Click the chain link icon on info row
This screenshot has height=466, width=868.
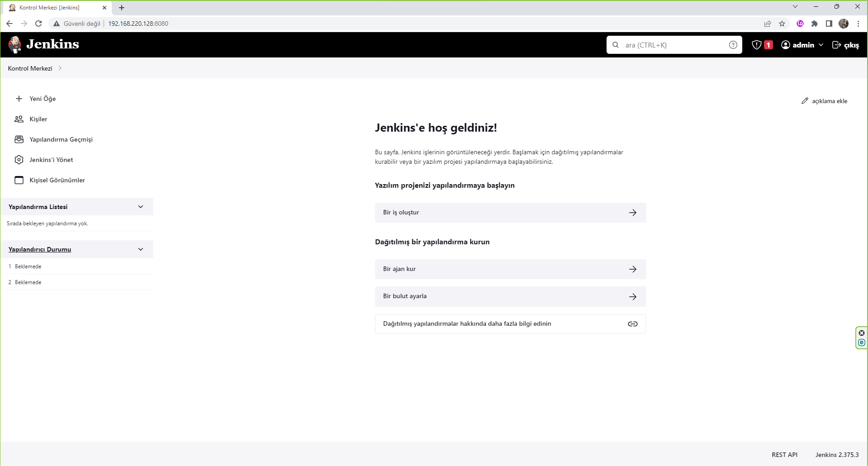click(x=633, y=324)
